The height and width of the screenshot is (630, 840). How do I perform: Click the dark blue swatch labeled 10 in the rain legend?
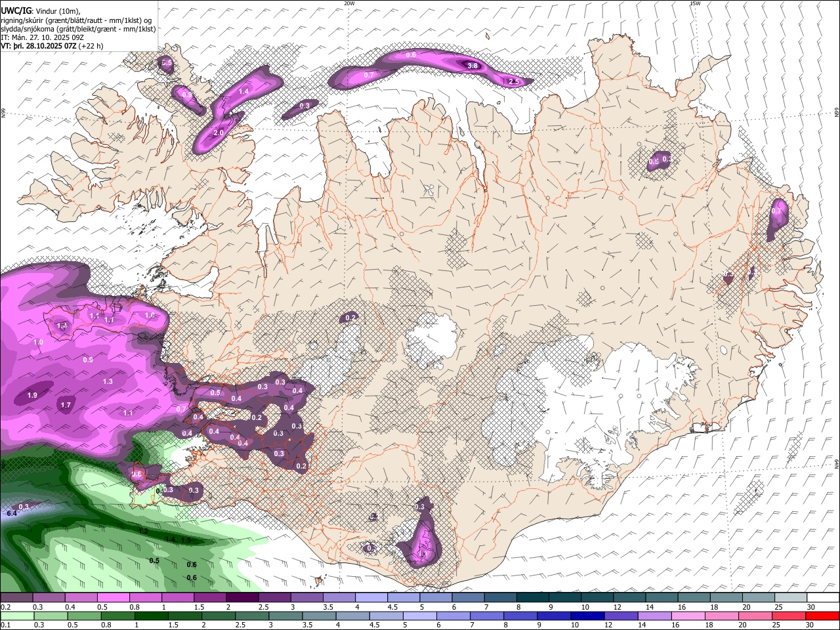(x=587, y=616)
